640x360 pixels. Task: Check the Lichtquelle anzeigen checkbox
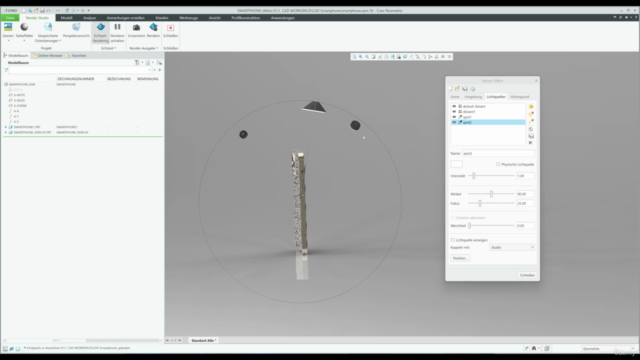coord(453,240)
